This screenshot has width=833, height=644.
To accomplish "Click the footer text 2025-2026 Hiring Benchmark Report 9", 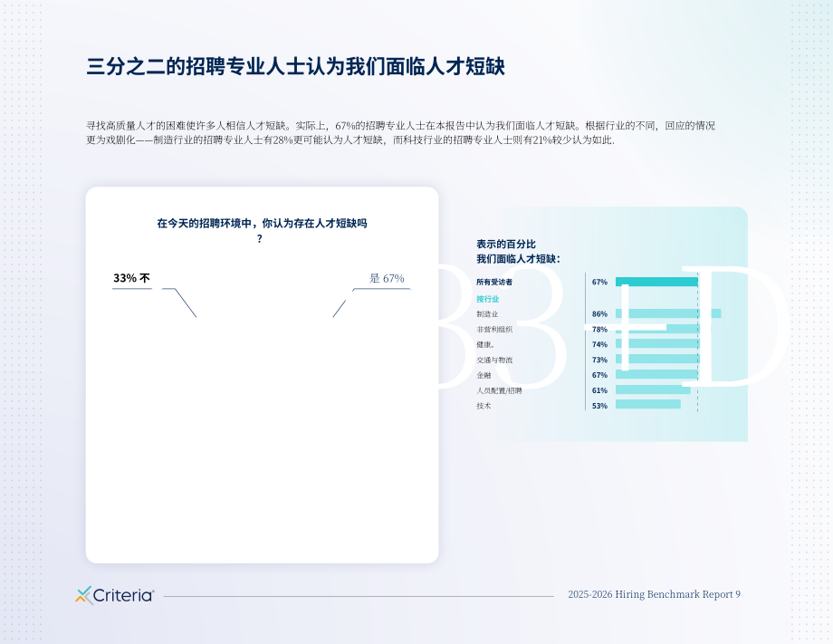I will (654, 594).
